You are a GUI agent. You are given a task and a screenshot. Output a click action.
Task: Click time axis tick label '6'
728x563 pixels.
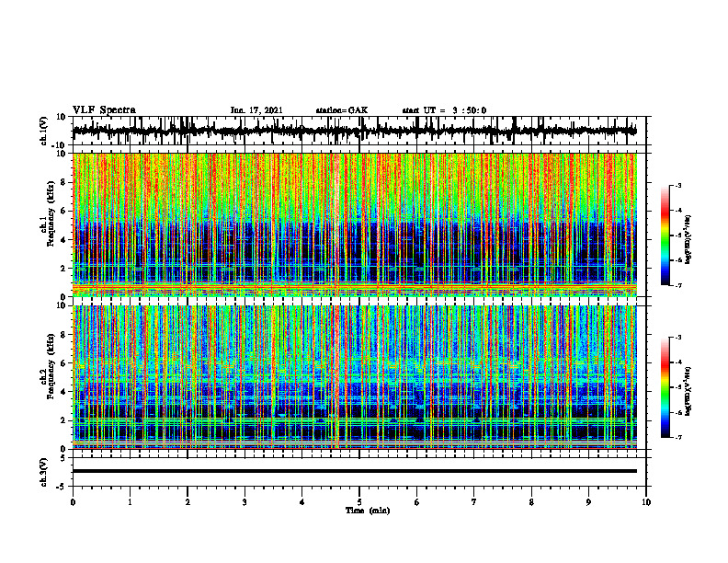coord(417,502)
